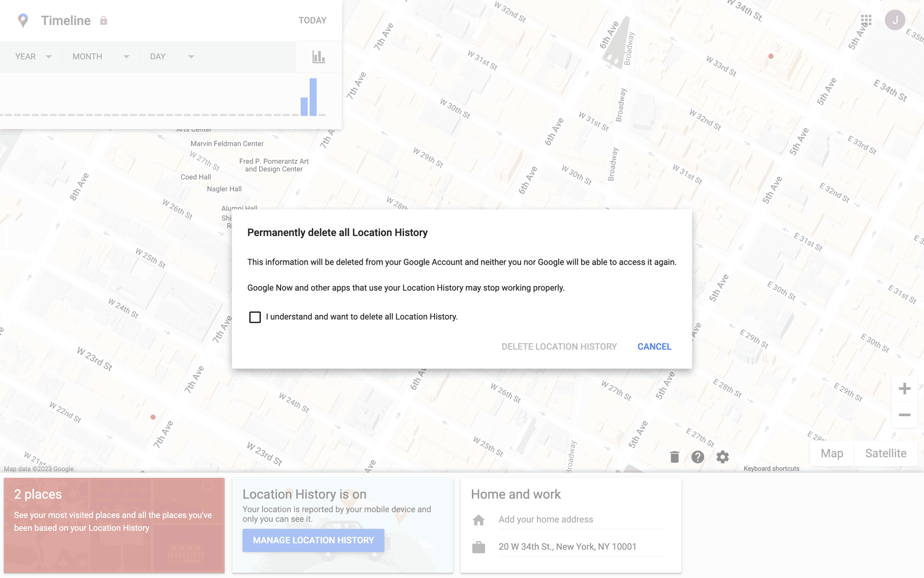Check the 'I understand' delete confirmation checkbox
924x578 pixels.
point(255,317)
